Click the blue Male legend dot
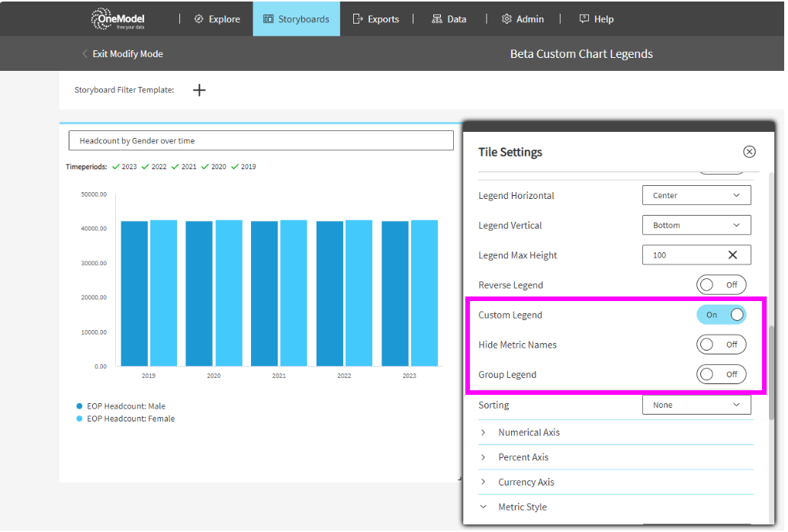 point(79,406)
